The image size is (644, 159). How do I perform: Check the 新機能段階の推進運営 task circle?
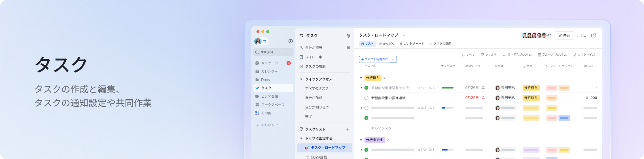(366, 98)
